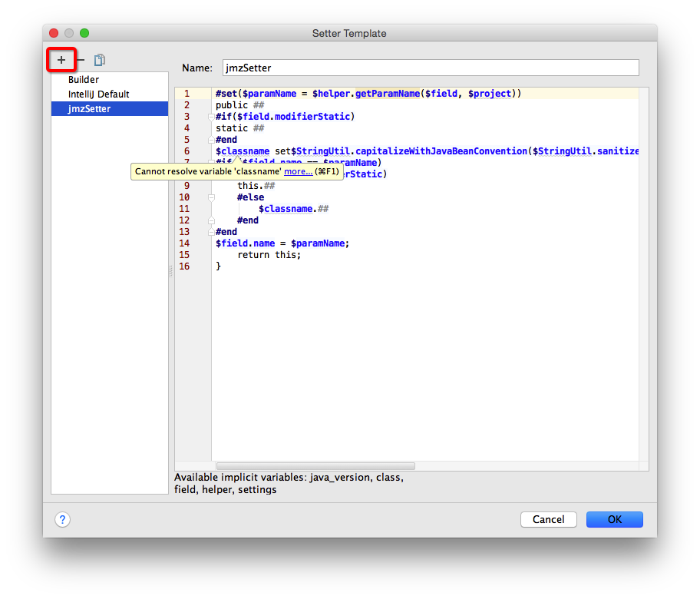This screenshot has width=700, height=599.
Task: Collapse the fold marker on line 12
Action: (210, 220)
